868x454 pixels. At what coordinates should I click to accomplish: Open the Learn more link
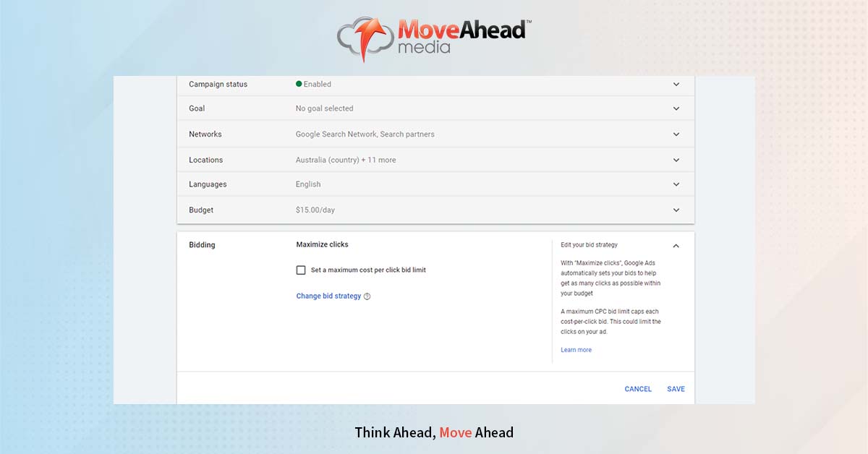click(x=576, y=350)
